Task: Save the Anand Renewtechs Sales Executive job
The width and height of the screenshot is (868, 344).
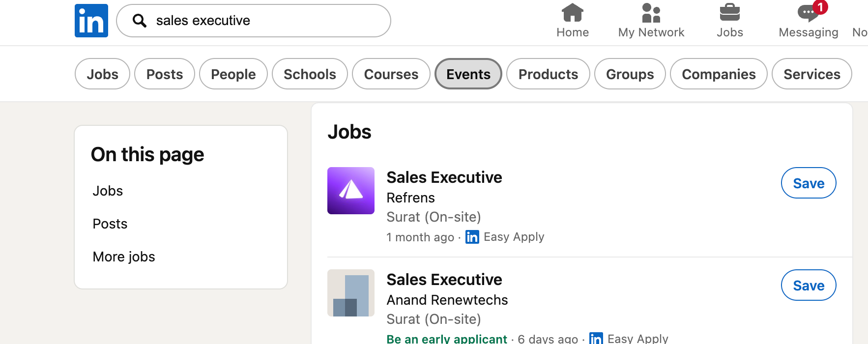Action: [x=809, y=286]
